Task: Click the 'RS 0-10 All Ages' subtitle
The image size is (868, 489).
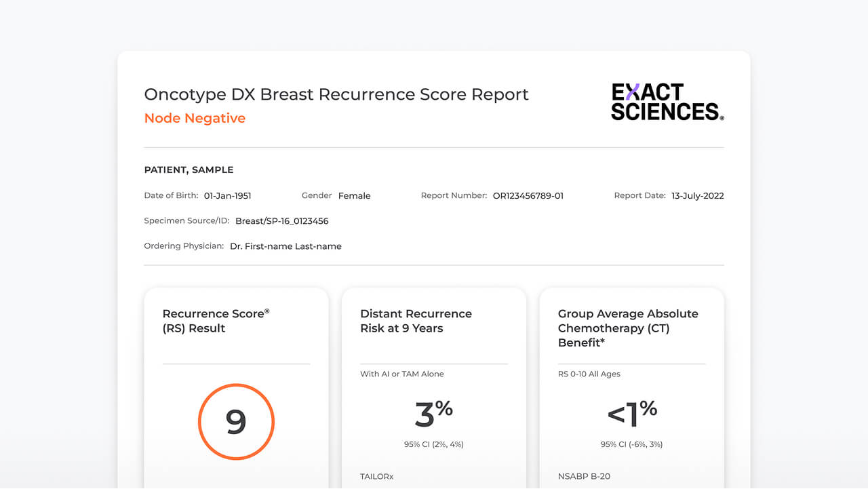Action: pos(589,374)
